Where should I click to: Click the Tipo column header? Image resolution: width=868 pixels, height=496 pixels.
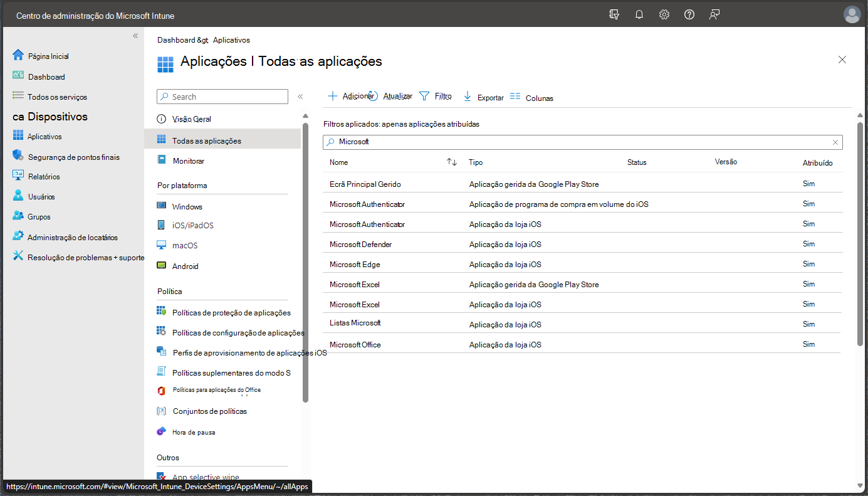click(476, 162)
